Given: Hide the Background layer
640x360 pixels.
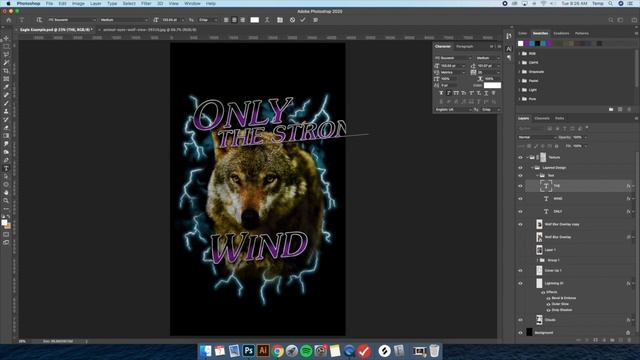Looking at the screenshot, I should pyautogui.click(x=520, y=333).
